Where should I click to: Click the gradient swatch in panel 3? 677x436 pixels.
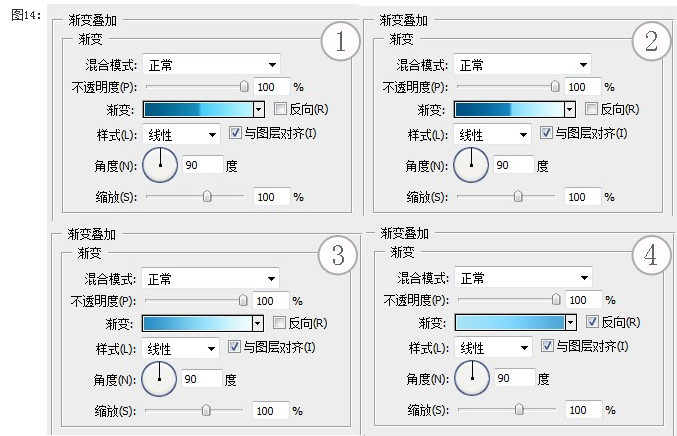point(196,323)
